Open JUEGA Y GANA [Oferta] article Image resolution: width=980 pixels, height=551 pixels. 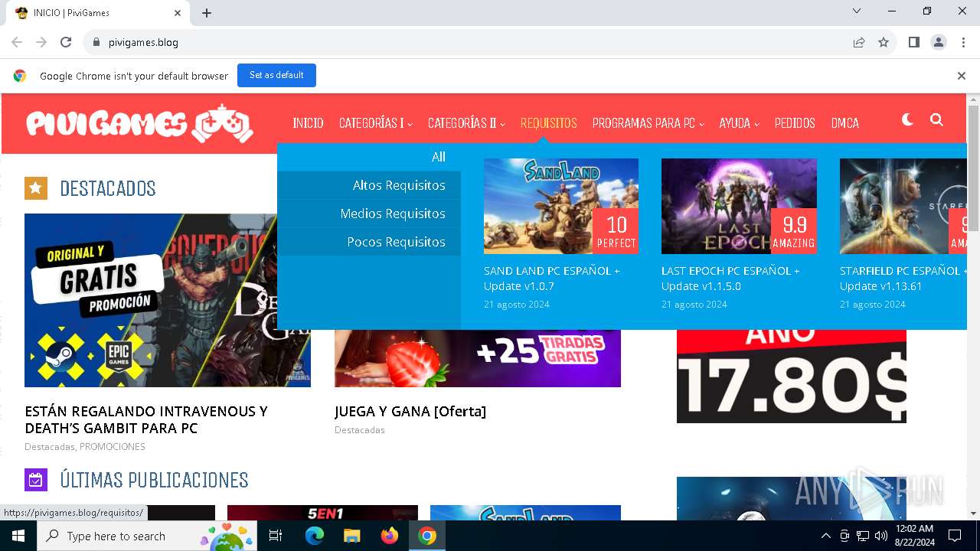click(410, 412)
